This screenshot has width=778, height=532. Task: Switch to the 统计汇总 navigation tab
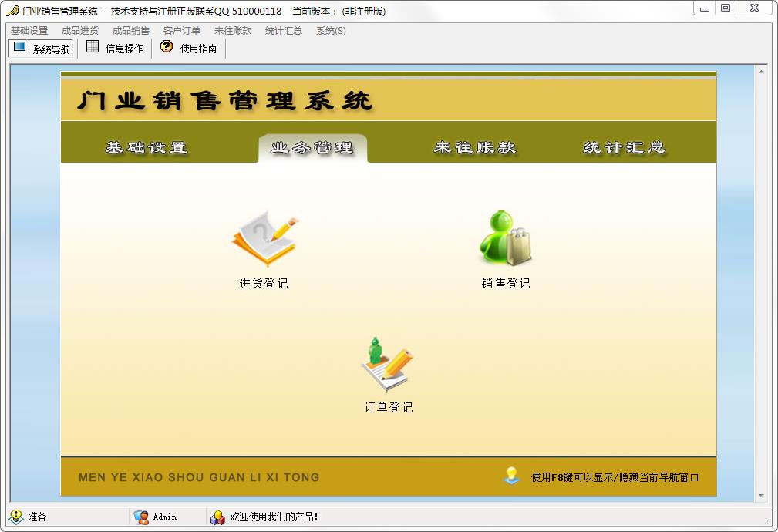(625, 147)
